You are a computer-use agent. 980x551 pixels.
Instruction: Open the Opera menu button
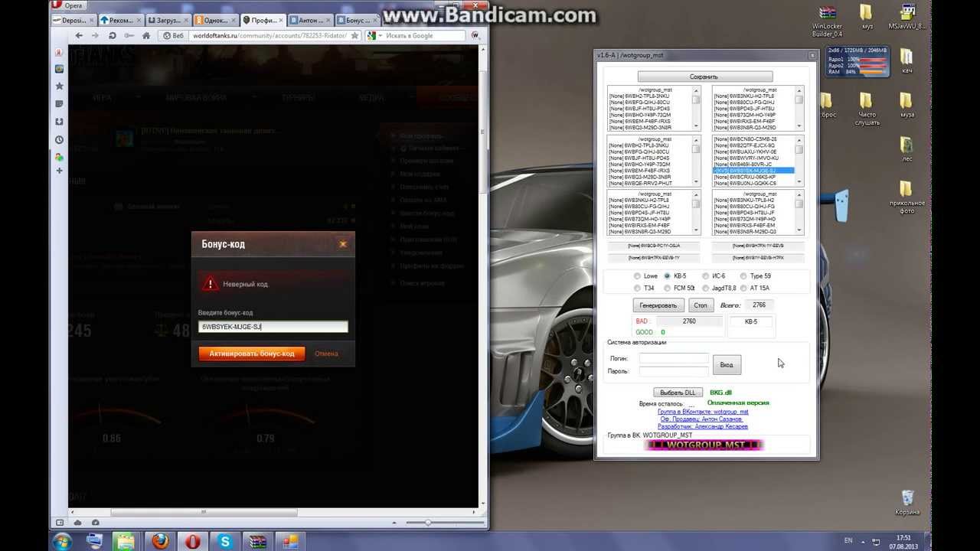click(68, 6)
